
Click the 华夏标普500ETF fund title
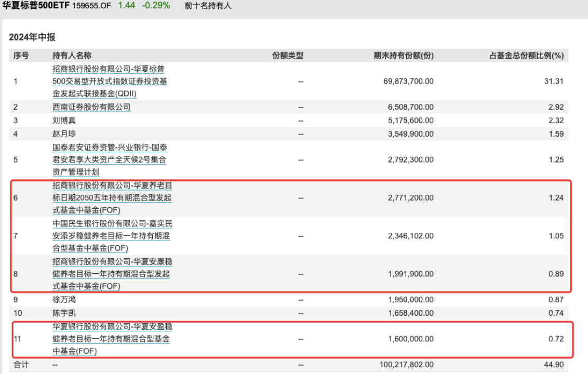39,6
